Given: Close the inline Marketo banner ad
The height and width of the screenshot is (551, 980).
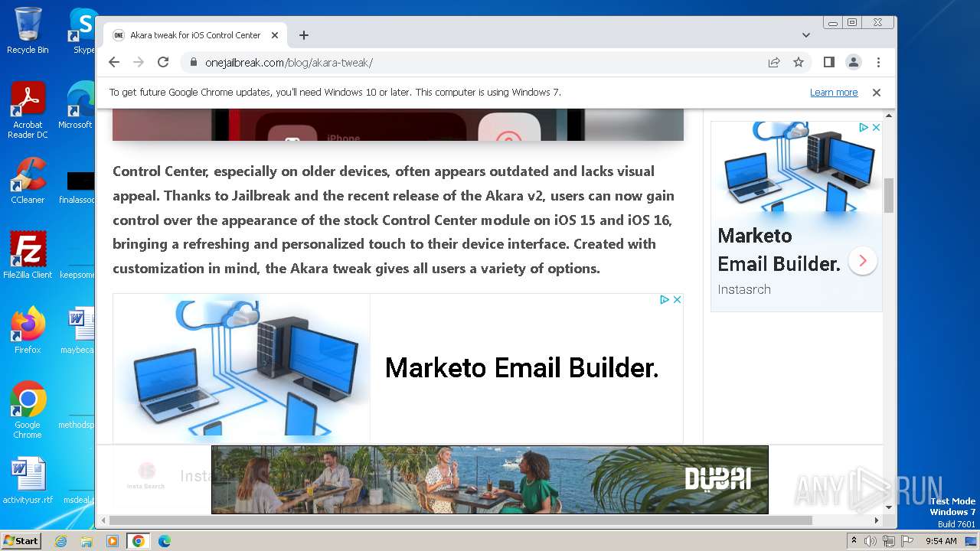Looking at the screenshot, I should pyautogui.click(x=677, y=300).
